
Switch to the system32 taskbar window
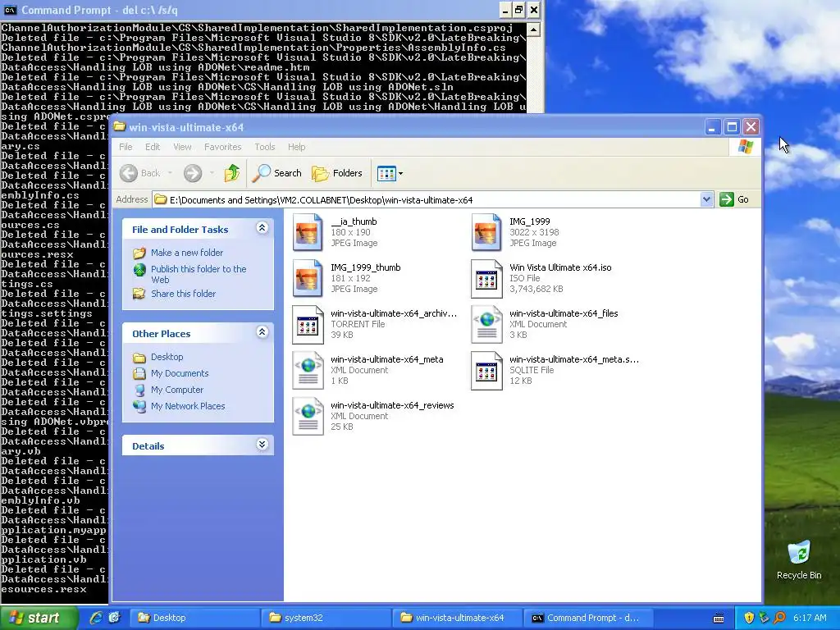(326, 618)
